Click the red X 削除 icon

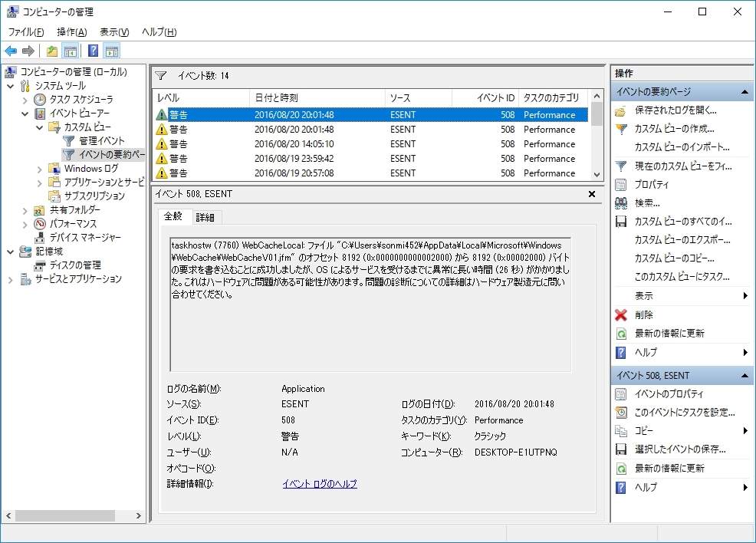coord(621,315)
